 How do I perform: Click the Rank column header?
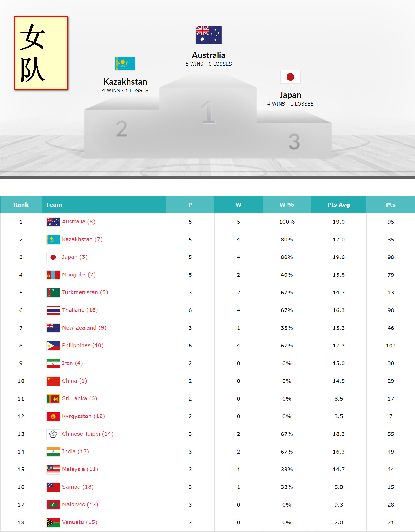click(21, 205)
